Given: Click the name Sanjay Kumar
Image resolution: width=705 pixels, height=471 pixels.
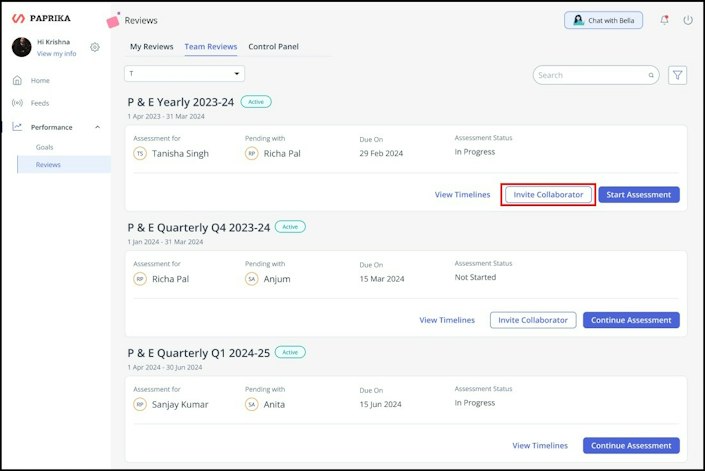Looking at the screenshot, I should [180, 404].
